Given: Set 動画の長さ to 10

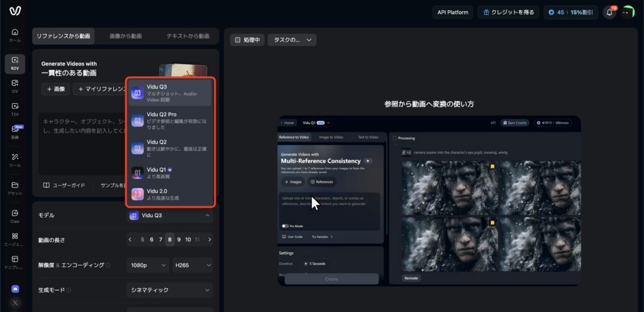Looking at the screenshot, I should pyautogui.click(x=187, y=240).
